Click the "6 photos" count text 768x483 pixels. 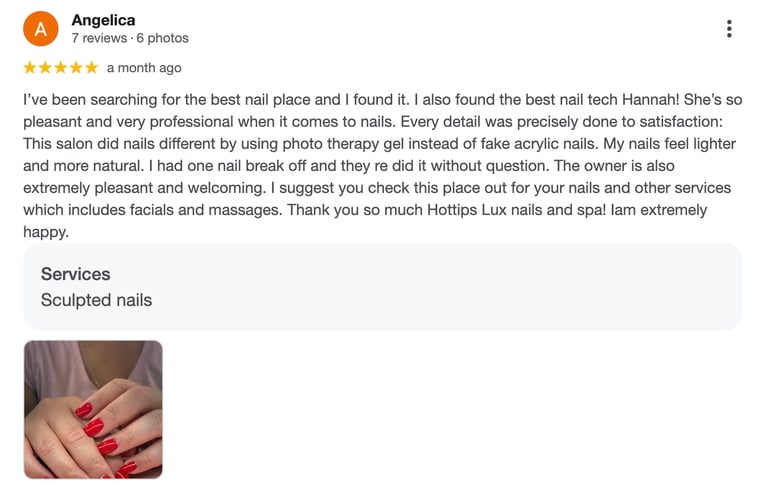coord(162,38)
